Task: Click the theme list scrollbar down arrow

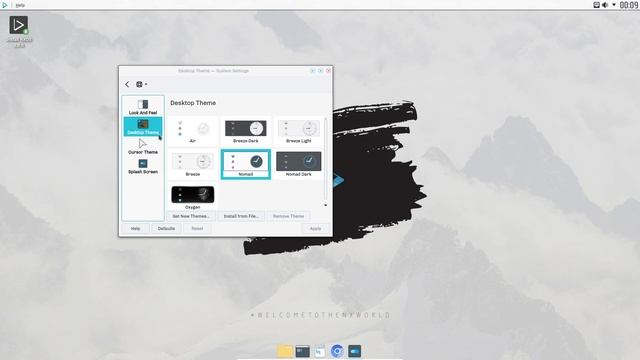Action: pos(326,205)
